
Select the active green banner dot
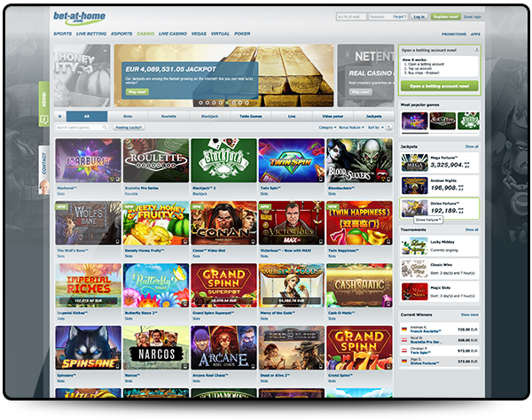[227, 103]
